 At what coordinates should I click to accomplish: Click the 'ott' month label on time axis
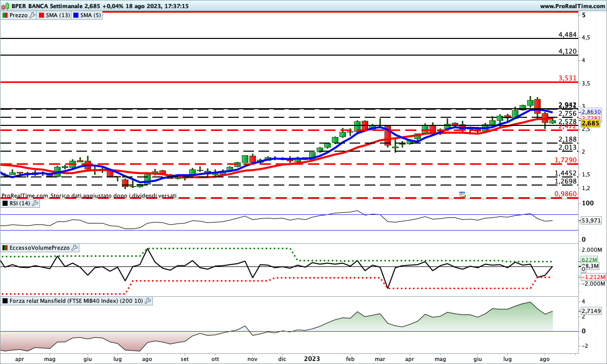click(214, 358)
